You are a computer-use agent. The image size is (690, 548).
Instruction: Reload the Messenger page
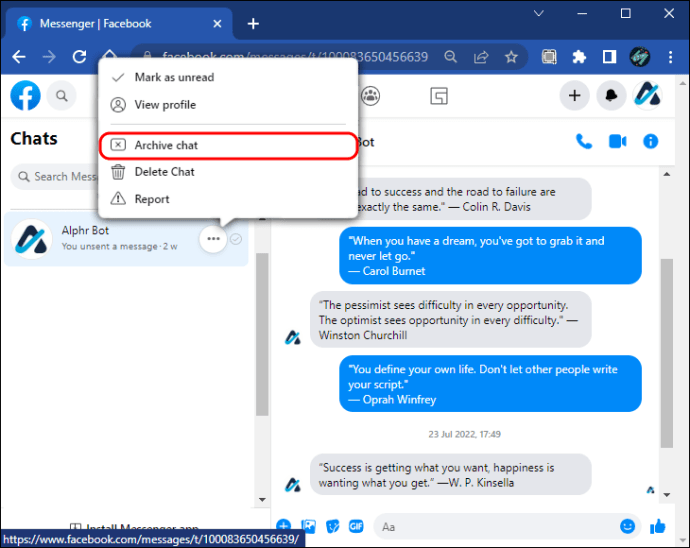[79, 57]
